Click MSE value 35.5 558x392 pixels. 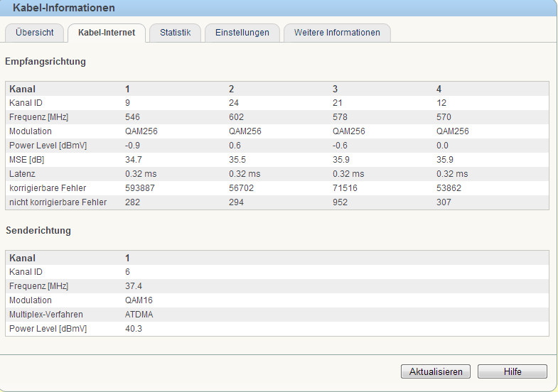[237, 160]
